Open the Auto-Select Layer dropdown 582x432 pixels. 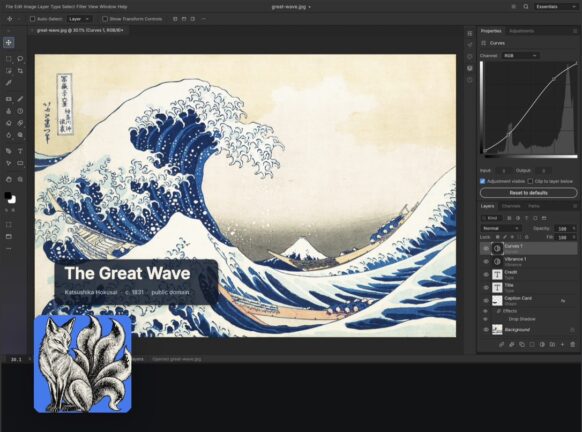(x=79, y=19)
